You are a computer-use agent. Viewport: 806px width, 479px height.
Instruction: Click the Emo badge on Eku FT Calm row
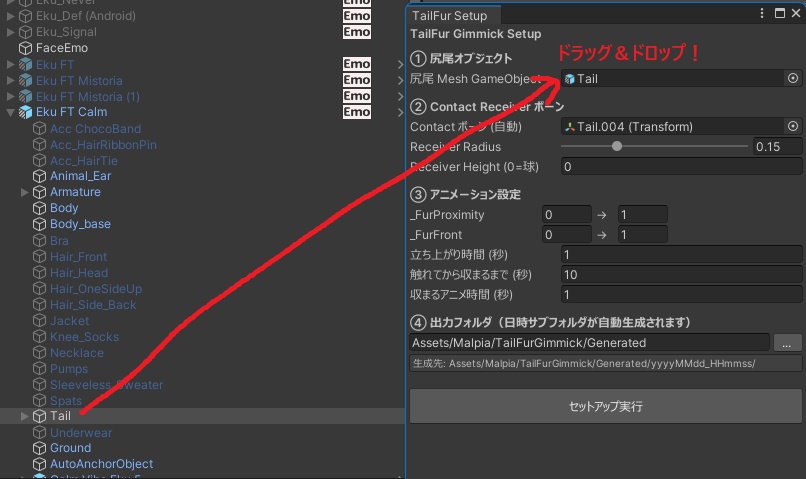coord(357,112)
